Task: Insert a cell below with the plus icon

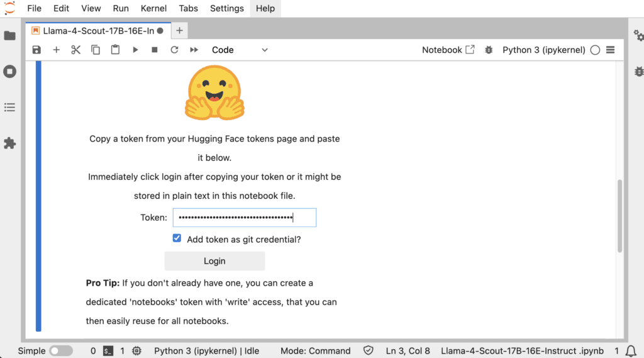Action: [56, 50]
